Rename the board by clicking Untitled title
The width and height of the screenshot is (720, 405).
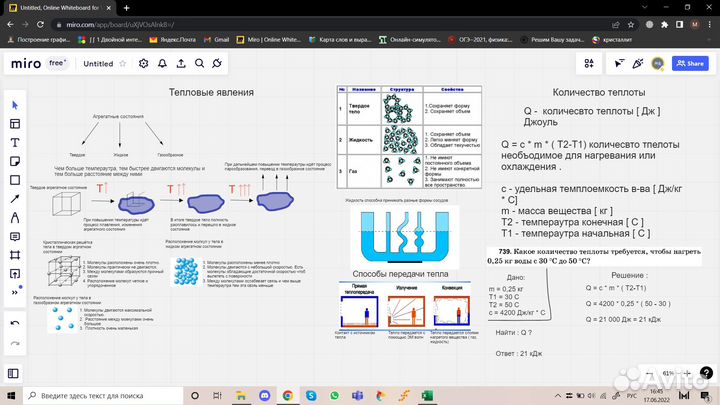(x=98, y=63)
